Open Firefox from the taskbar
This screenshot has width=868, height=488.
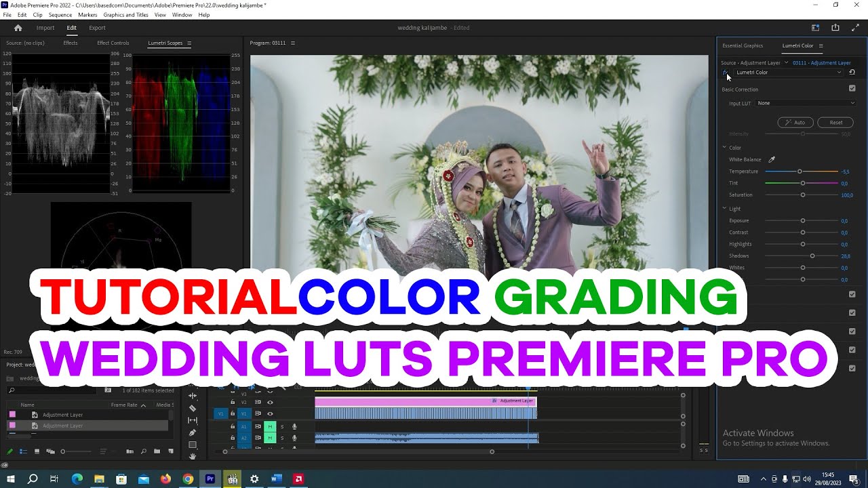pos(166,479)
